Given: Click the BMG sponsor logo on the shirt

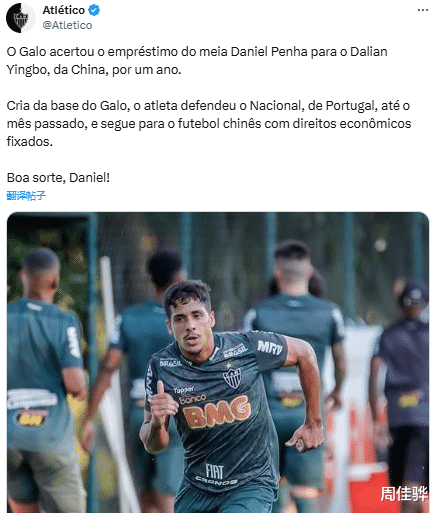Looking at the screenshot, I should pyautogui.click(x=217, y=412).
